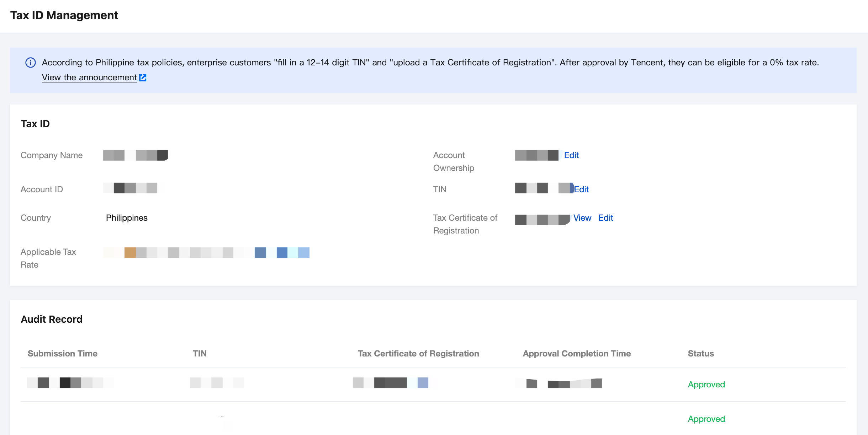The image size is (868, 435).
Task: Click the Tax Certificate of Registration column header
Action: pos(418,354)
